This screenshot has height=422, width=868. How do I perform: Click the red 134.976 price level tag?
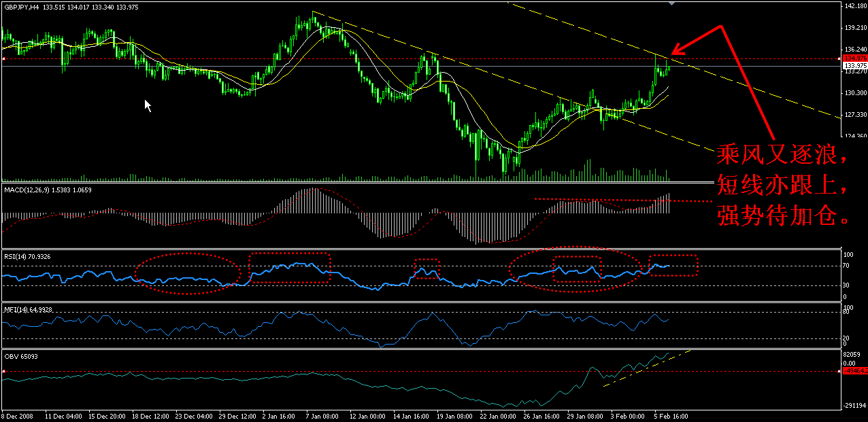pos(854,58)
